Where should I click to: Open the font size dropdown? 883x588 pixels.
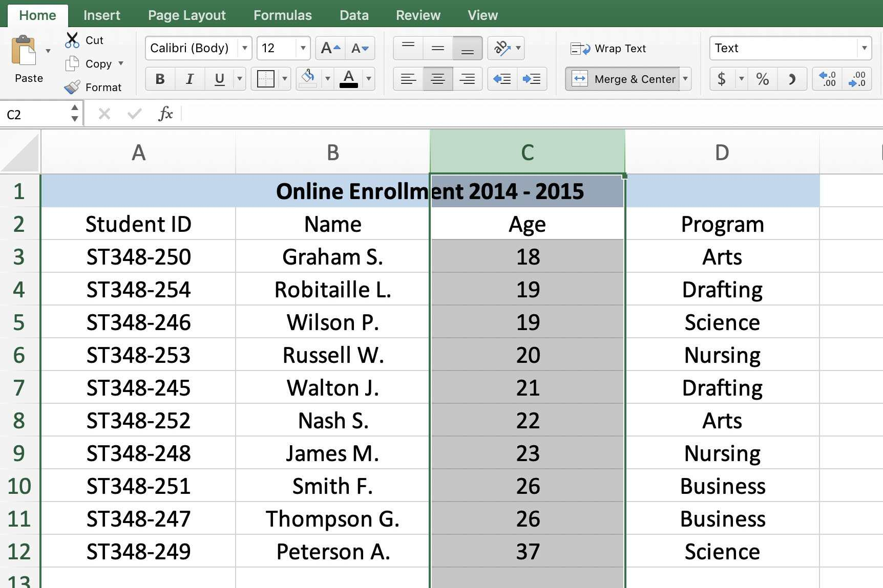click(303, 48)
